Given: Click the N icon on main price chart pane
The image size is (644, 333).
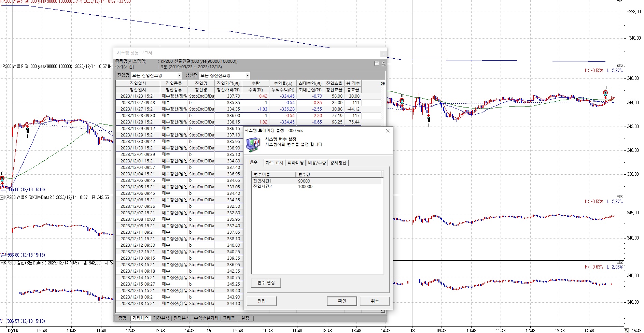Looking at the screenshot, I should tap(618, 66).
